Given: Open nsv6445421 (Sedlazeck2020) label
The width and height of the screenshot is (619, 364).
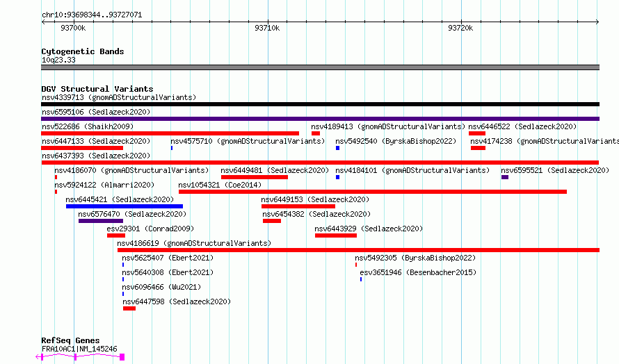Looking at the screenshot, I should pos(120,199).
